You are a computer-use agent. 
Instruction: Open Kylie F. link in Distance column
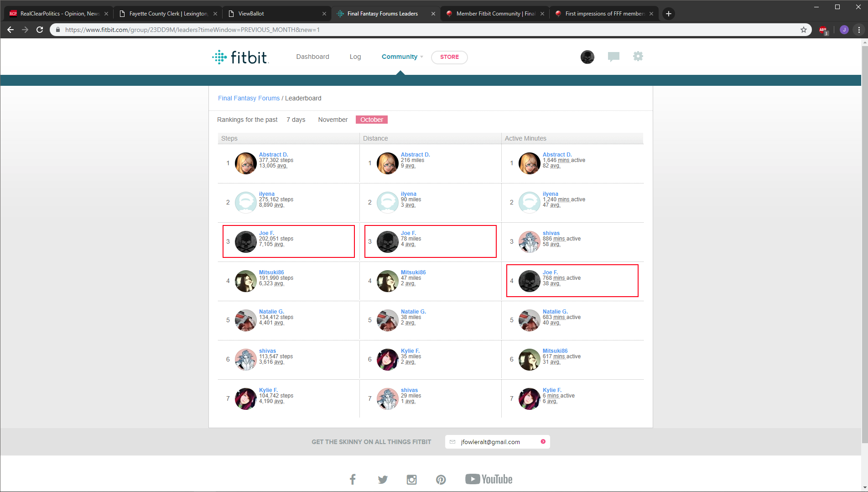click(410, 351)
